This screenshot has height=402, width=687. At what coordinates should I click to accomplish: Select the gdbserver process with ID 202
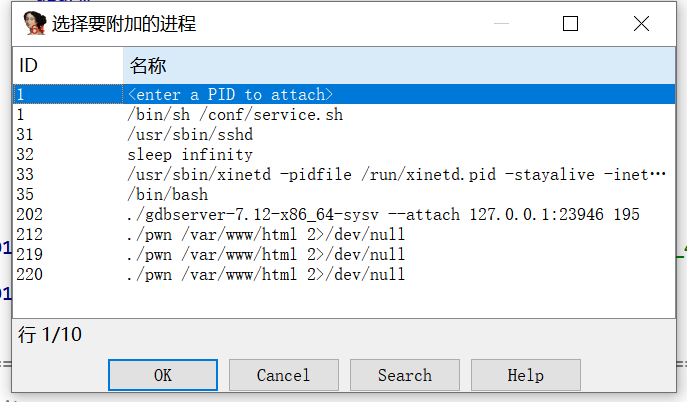(x=344, y=215)
